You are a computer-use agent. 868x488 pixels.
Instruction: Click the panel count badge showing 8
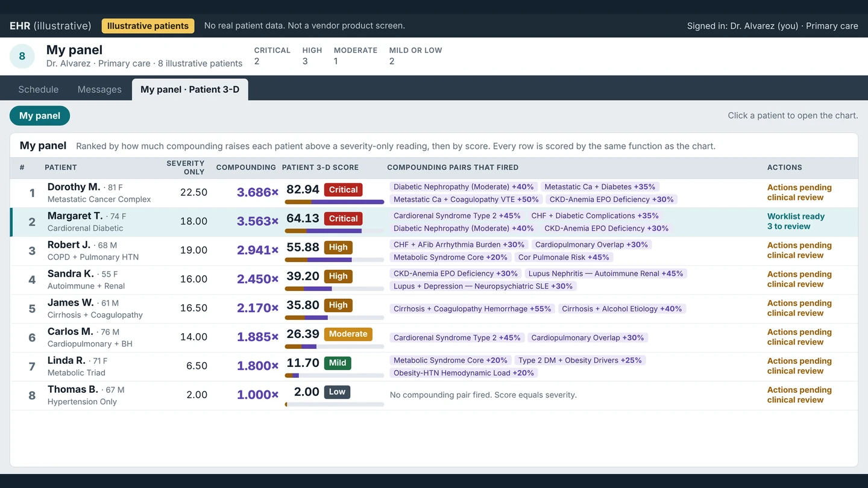[22, 56]
